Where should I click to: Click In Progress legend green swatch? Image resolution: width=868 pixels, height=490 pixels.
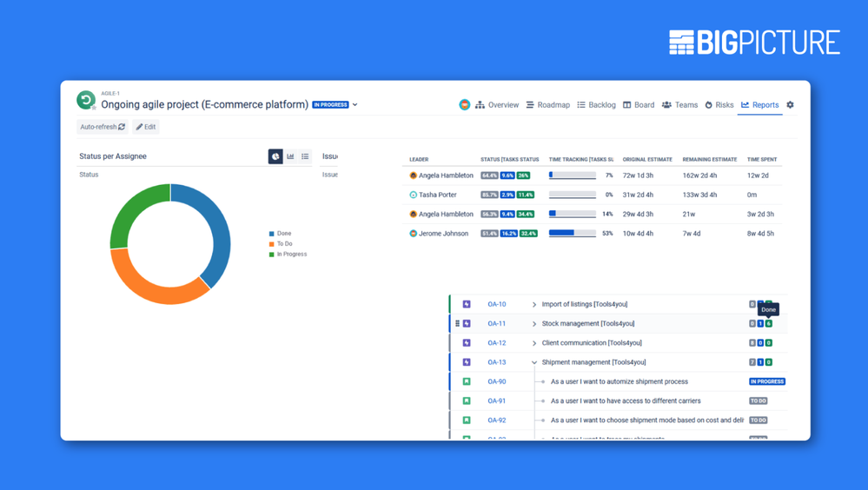(272, 255)
